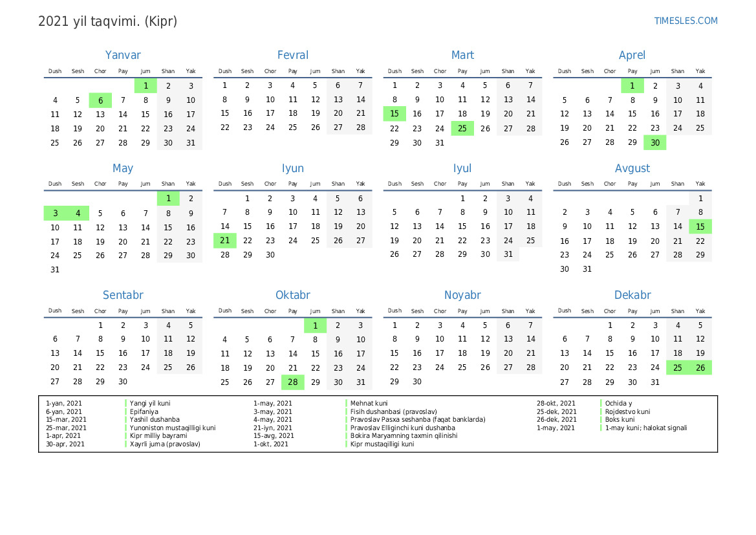Click highlighted day 21 in Iyun
This screenshot has height=535, width=756.
point(224,241)
